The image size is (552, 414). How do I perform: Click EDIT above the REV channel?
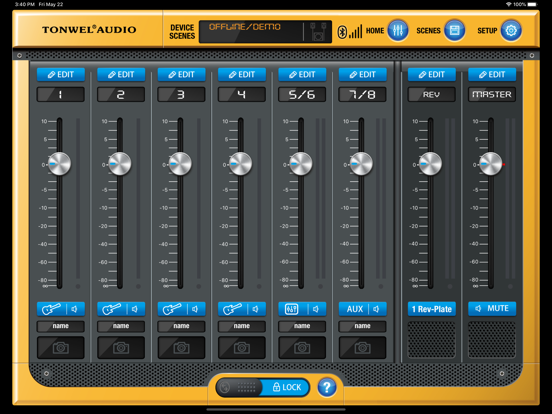(432, 75)
